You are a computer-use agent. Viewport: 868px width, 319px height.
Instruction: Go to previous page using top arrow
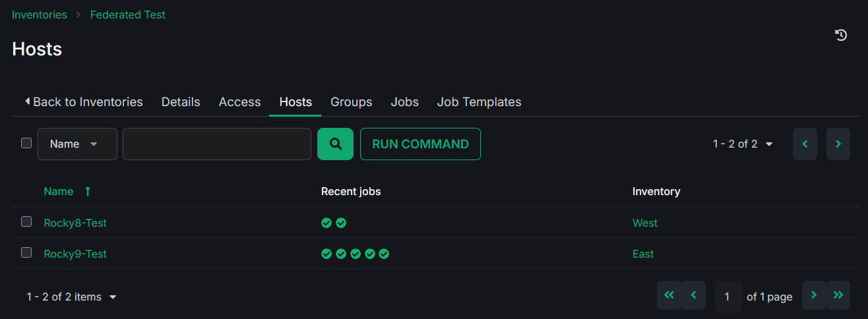pos(805,144)
